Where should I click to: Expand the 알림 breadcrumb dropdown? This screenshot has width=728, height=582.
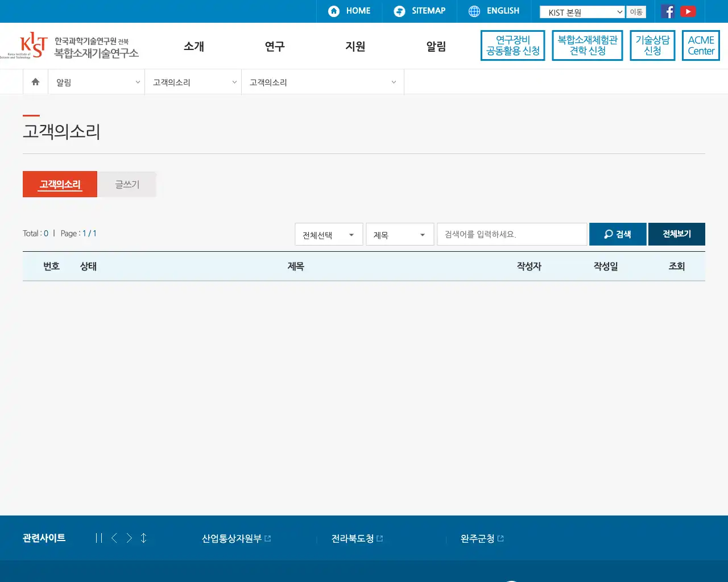[x=97, y=82]
